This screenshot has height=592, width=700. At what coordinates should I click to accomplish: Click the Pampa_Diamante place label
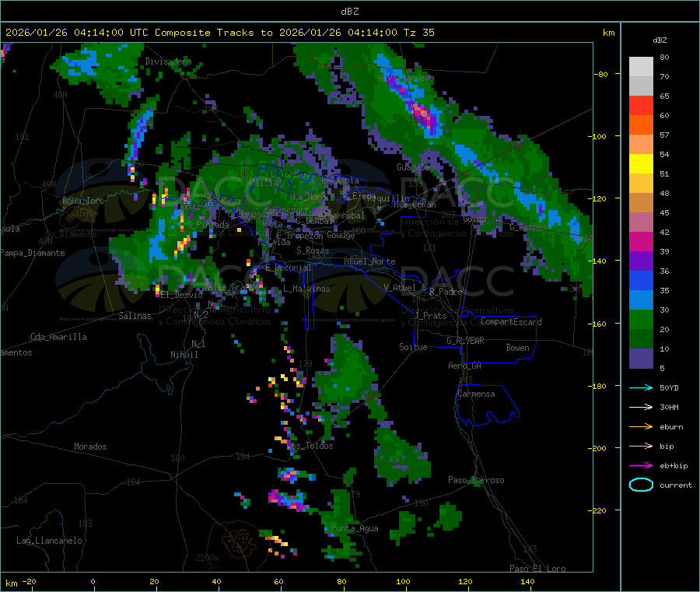[32, 253]
